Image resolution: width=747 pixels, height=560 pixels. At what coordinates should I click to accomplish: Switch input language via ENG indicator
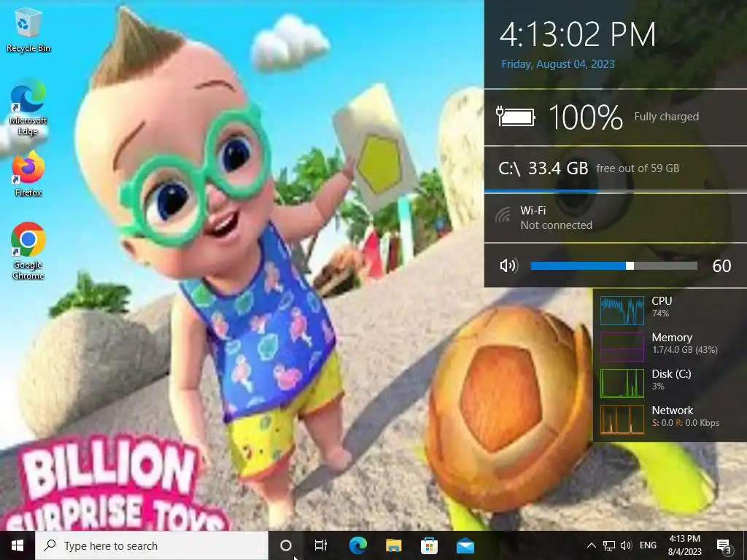click(x=648, y=545)
